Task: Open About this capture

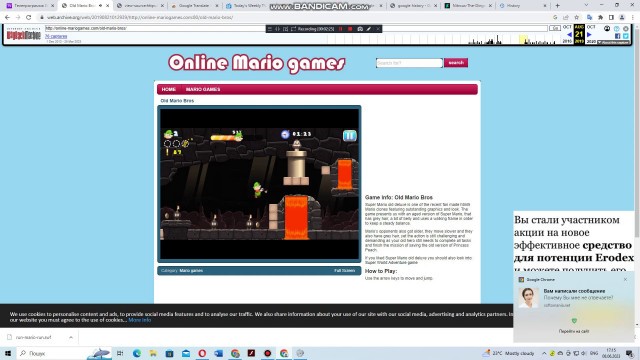Action: click(613, 42)
